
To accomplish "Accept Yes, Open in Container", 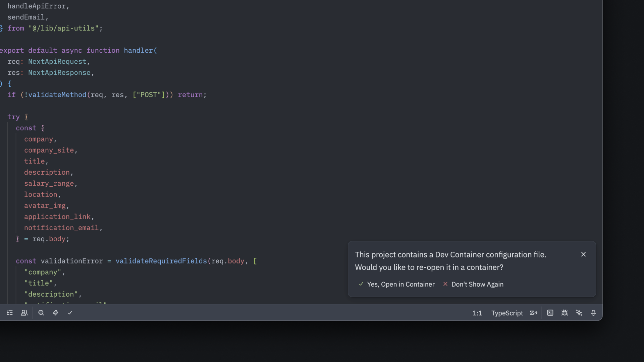I will pyautogui.click(x=396, y=284).
